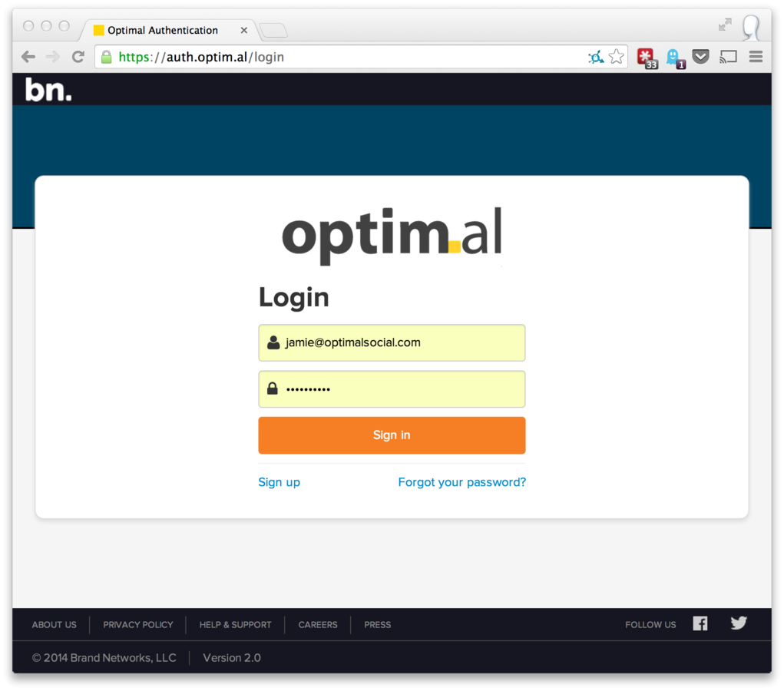Click the Version 2.0 text in footer
784x691 pixels.
coord(232,658)
